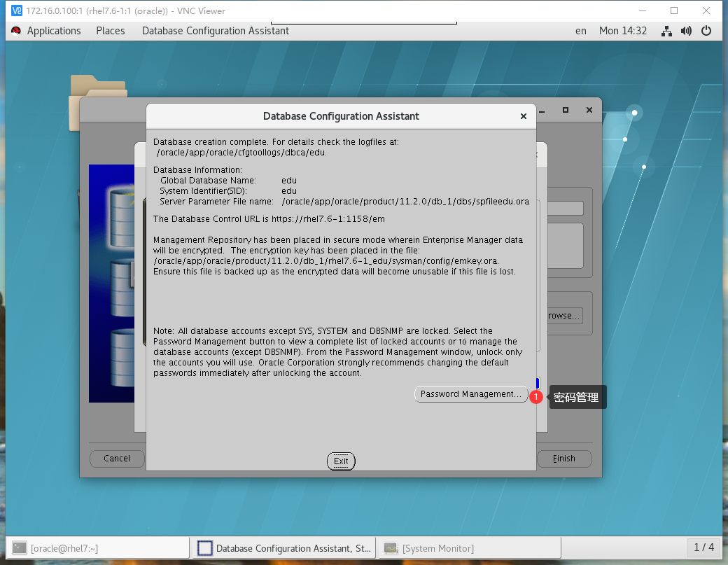Screen dimensions: 728x565
Task: Switch to the Database Configuration Assistant taskbar item
Action: (284, 548)
